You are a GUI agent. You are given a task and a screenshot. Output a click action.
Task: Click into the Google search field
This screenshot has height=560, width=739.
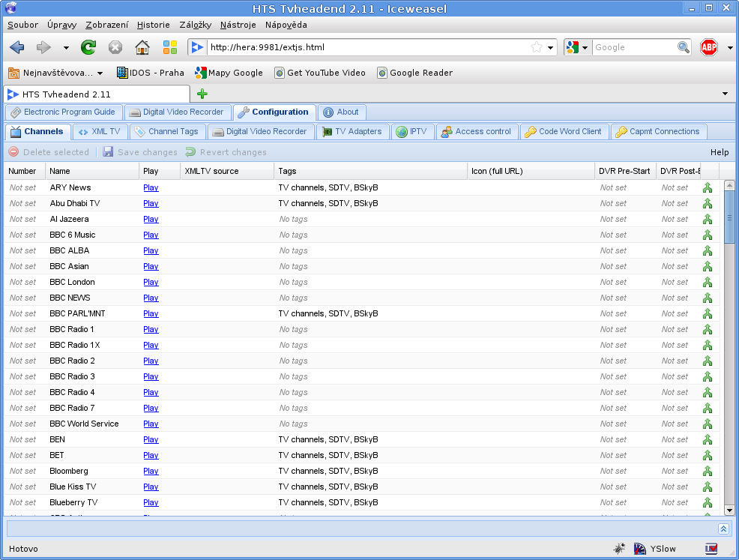click(x=634, y=47)
